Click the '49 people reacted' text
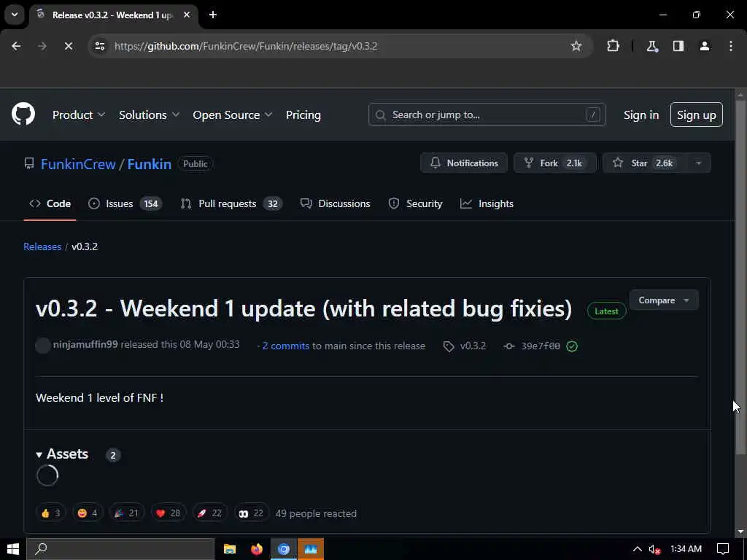 (316, 513)
